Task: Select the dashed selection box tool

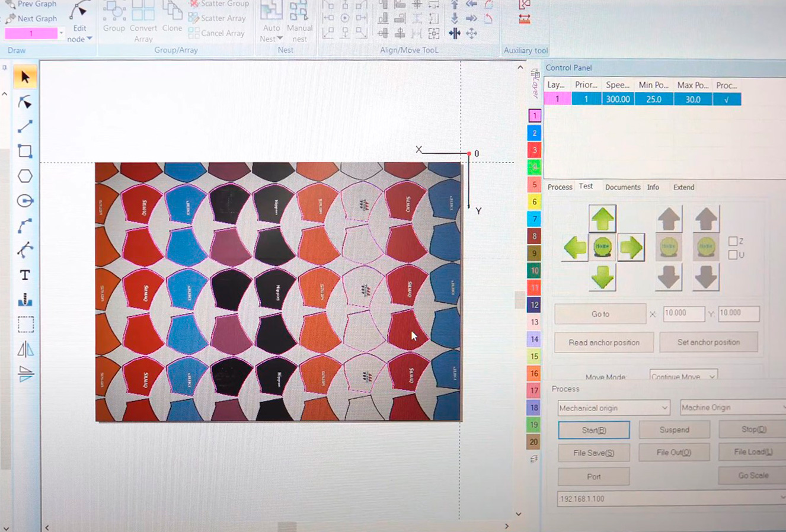Action: click(x=25, y=325)
